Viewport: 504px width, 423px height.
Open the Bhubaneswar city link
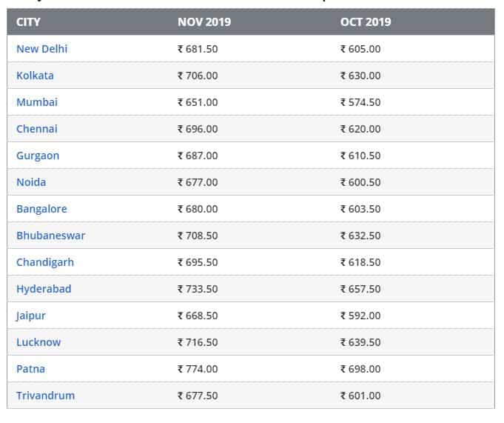pyautogui.click(x=51, y=236)
